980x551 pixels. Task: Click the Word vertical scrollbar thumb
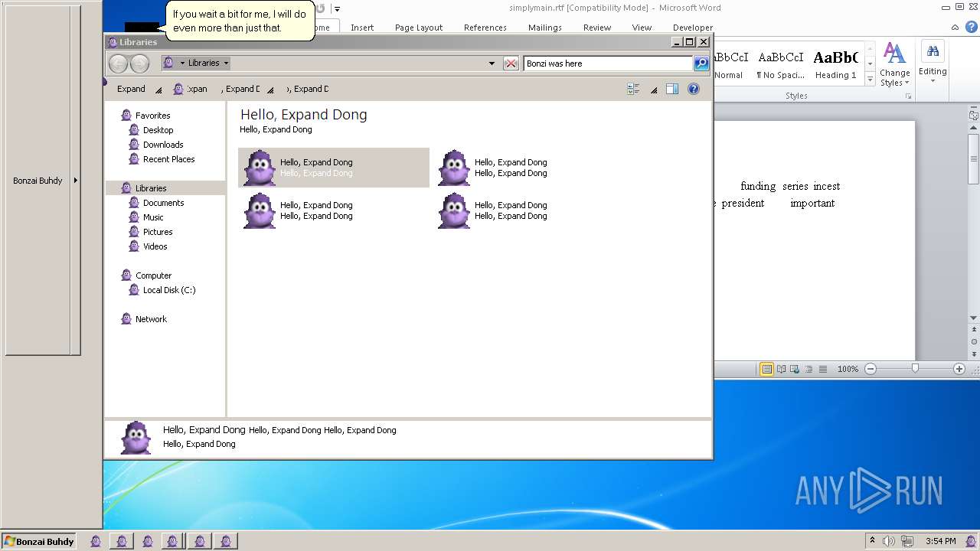coord(974,159)
